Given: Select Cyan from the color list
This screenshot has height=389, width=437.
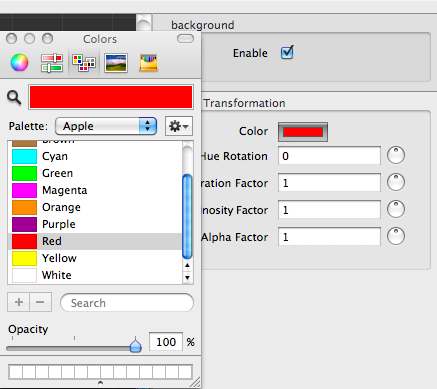Looking at the screenshot, I should [95, 156].
